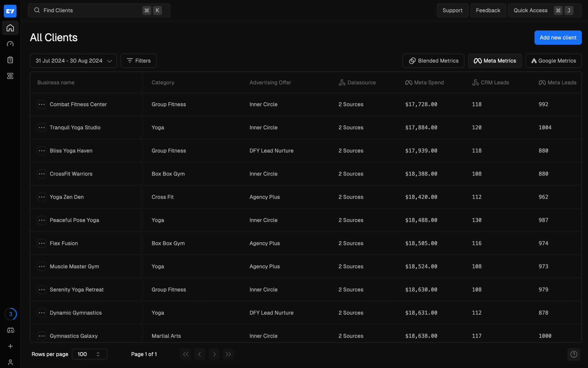Viewport: 588px width, 368px height.
Task: Sort by Business name column header
Action: click(56, 83)
